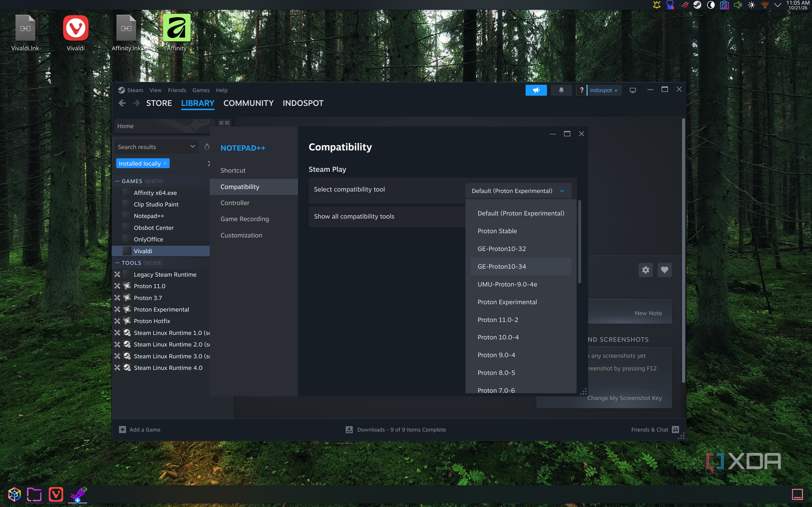Click the Steam announcements megaphone icon
Viewport: 812px width, 507px height.
click(536, 90)
